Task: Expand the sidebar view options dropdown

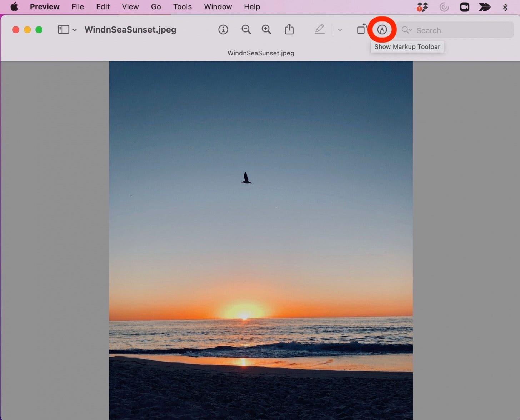Action: coord(74,30)
